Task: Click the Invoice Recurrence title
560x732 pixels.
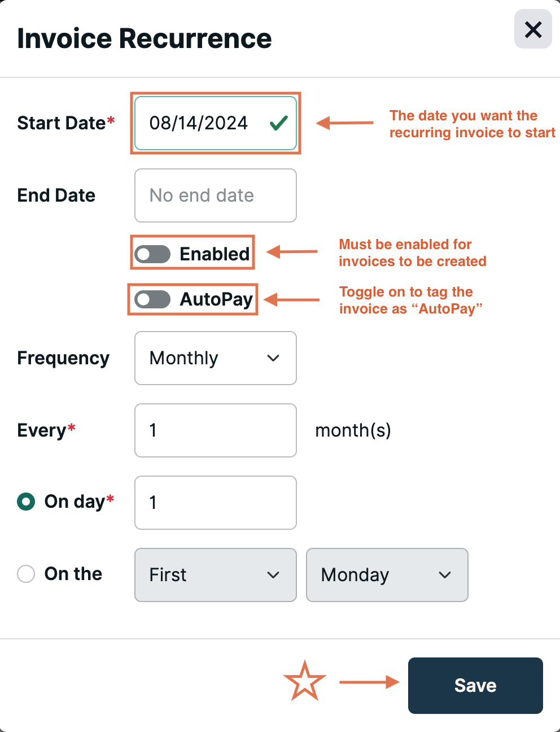Action: (145, 38)
